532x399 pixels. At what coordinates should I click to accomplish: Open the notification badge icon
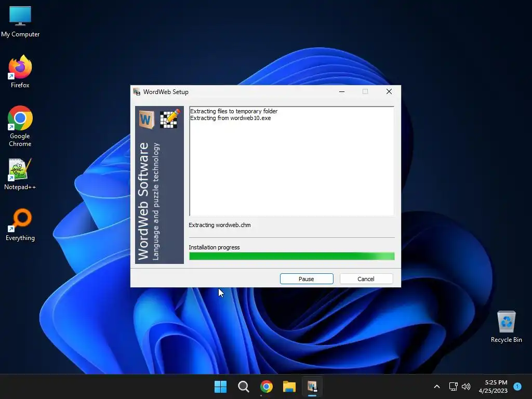[517, 386]
